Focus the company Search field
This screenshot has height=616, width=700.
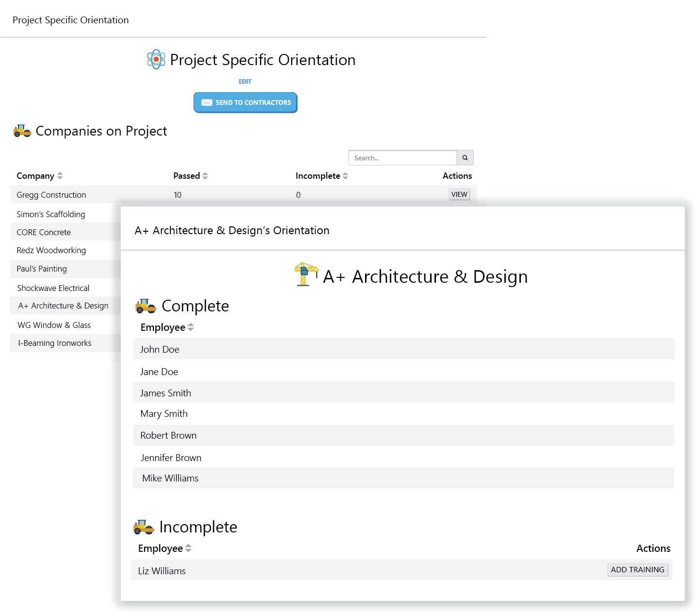click(x=402, y=158)
